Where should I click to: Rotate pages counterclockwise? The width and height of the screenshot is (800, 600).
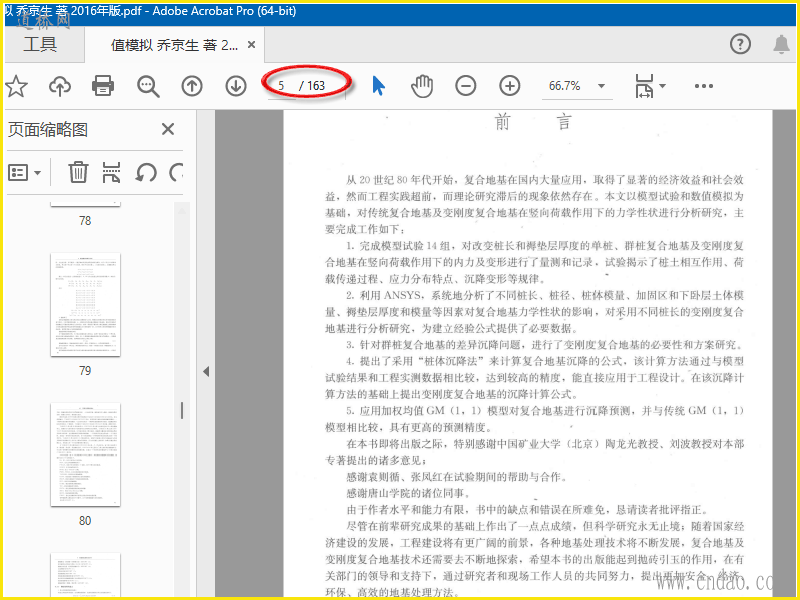[146, 172]
